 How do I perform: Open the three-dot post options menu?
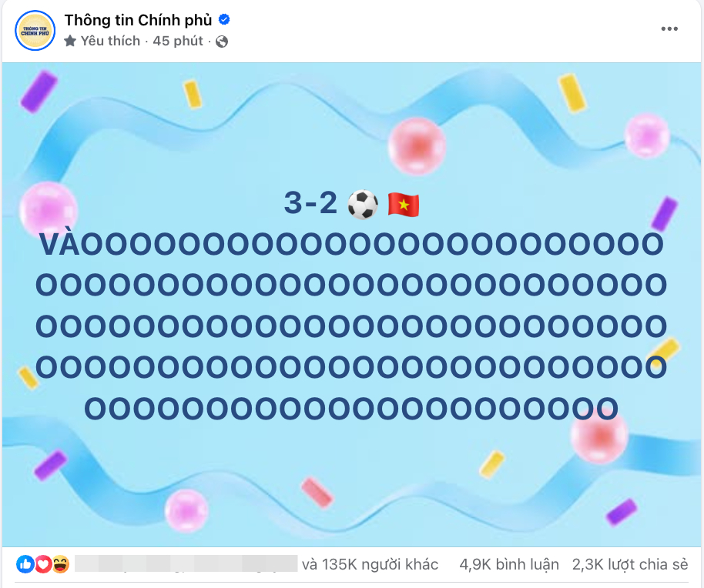(669, 29)
